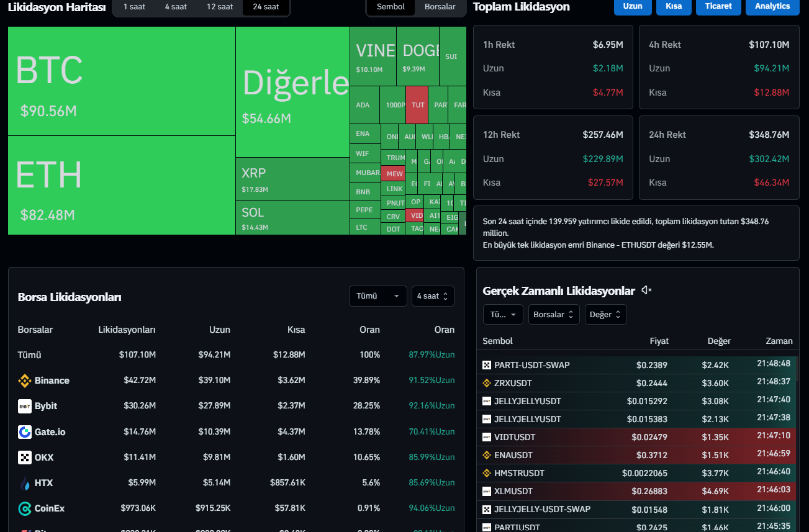Select the 12 saat timeframe tab

click(x=220, y=7)
